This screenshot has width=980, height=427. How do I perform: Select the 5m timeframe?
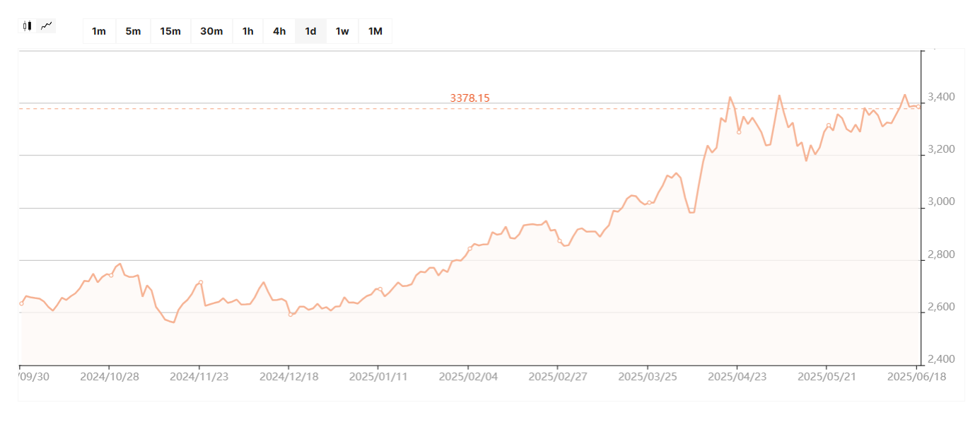pyautogui.click(x=133, y=31)
